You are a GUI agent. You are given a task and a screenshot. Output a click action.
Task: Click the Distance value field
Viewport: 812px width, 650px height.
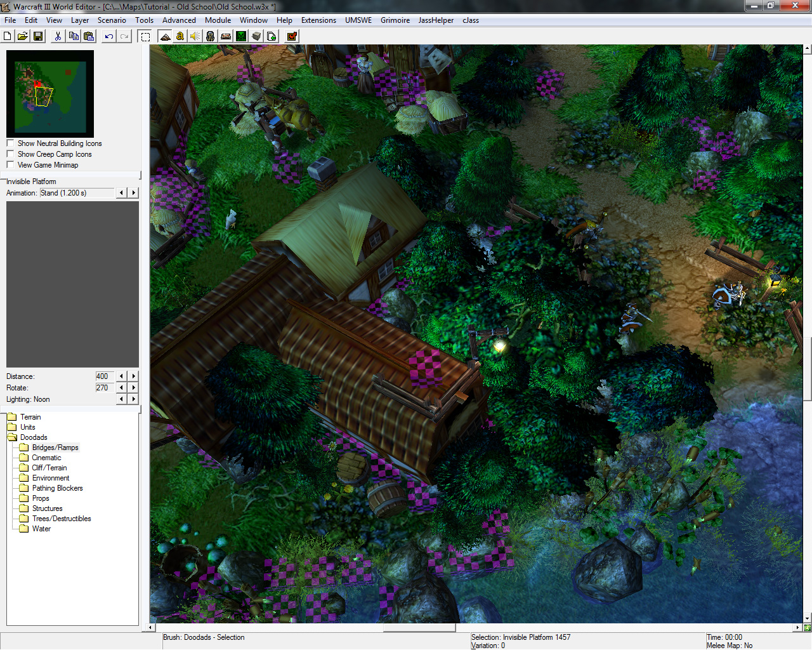point(105,376)
